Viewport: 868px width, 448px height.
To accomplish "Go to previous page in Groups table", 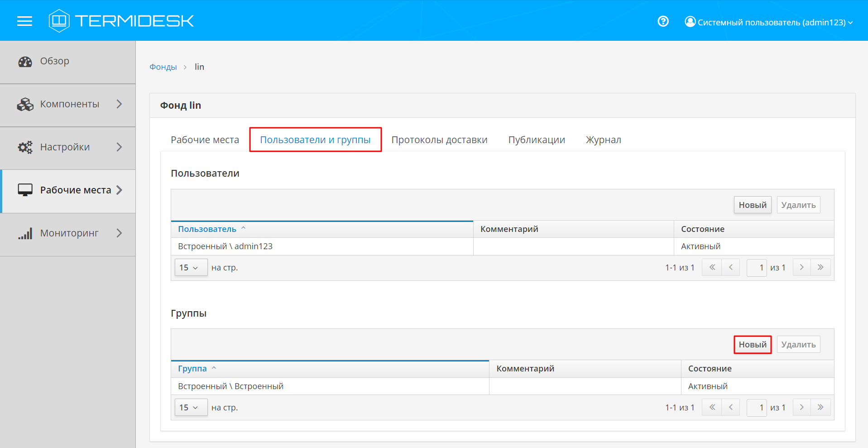I will coord(730,407).
